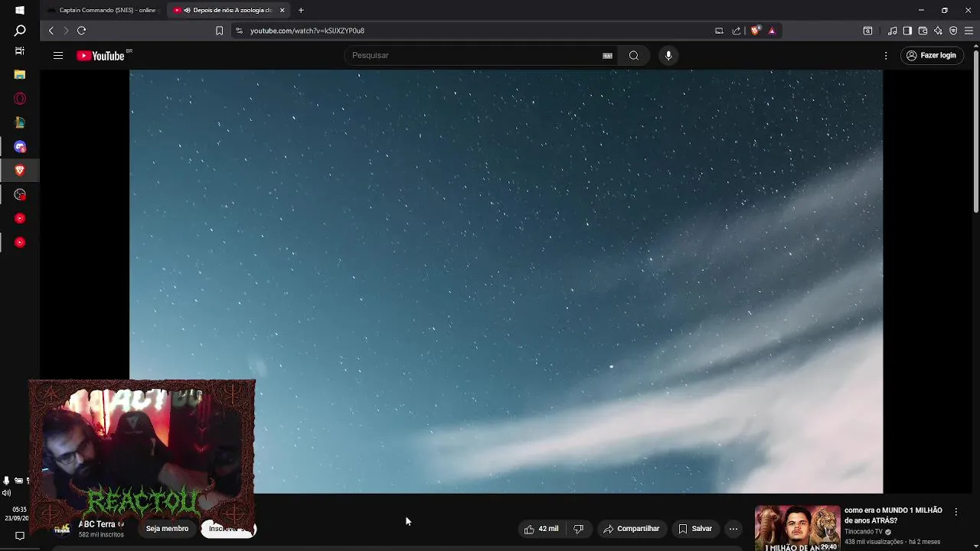Open the Windows notification center icon

click(20, 536)
